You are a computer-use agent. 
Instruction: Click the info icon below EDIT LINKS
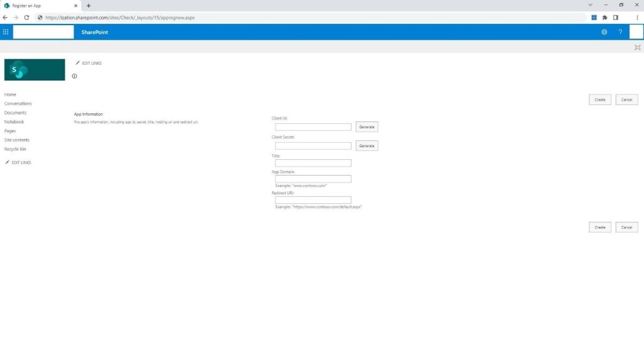click(x=74, y=76)
